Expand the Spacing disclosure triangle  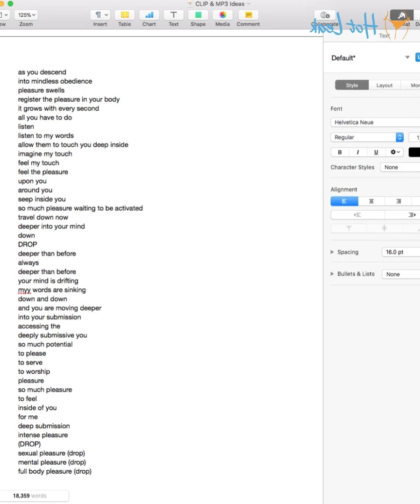click(x=332, y=252)
